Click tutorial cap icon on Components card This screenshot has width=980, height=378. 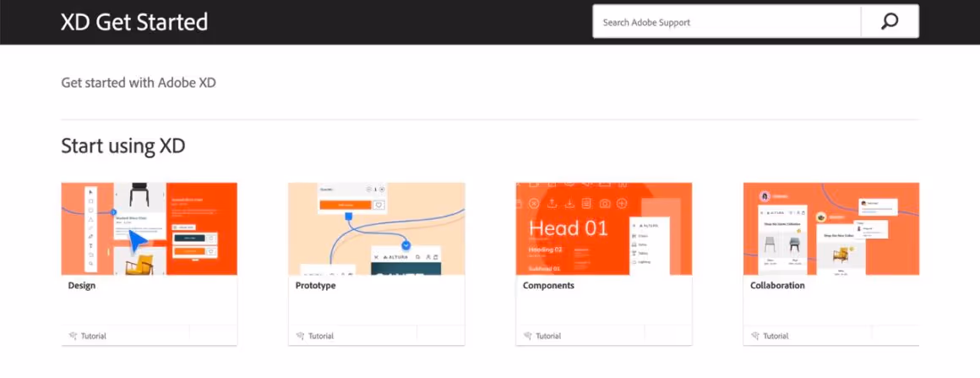(x=528, y=336)
